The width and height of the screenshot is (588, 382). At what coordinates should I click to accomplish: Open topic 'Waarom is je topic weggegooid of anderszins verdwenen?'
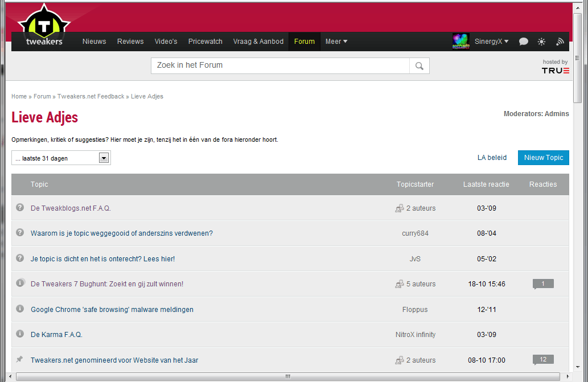[x=121, y=233]
